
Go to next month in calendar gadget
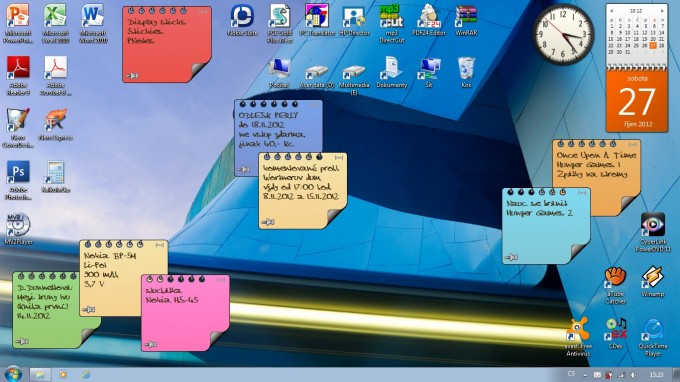coord(662,10)
